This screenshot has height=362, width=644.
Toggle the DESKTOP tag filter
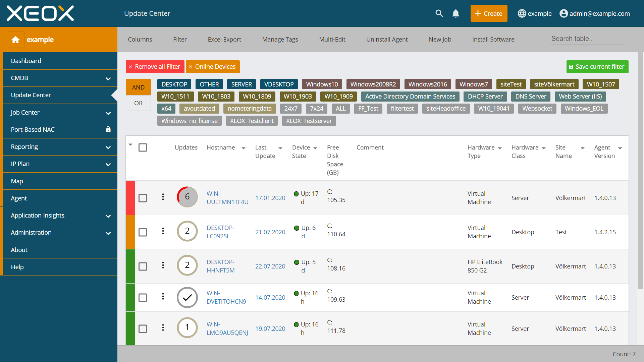(x=174, y=84)
